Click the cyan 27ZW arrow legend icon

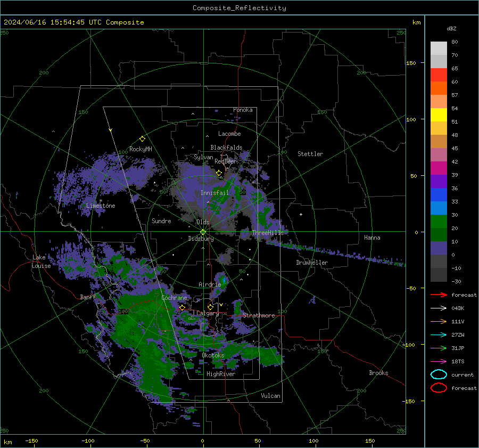point(439,335)
